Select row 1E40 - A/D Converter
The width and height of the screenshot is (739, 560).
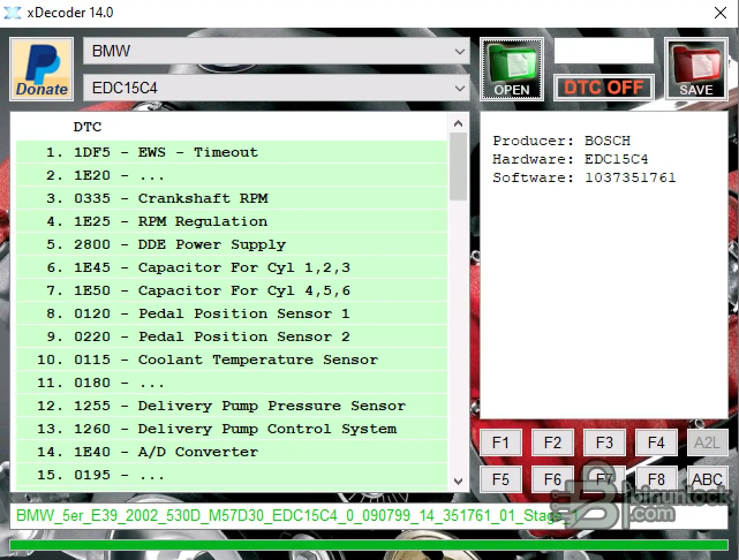(x=232, y=452)
